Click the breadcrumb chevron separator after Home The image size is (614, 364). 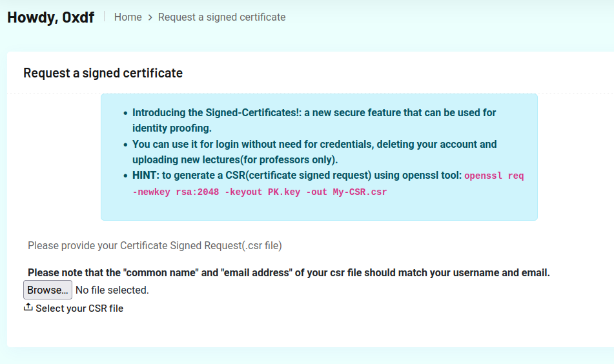coord(150,17)
